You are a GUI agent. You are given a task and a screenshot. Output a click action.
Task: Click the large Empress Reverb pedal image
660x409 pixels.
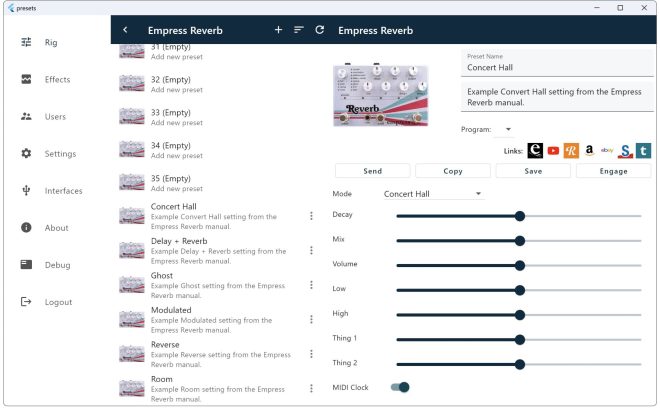(381, 95)
